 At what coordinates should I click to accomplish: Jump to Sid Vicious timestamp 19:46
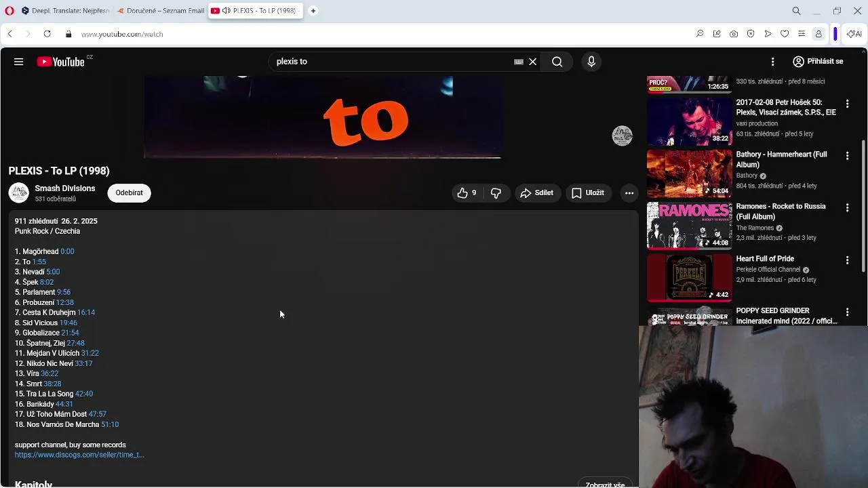click(68, 323)
